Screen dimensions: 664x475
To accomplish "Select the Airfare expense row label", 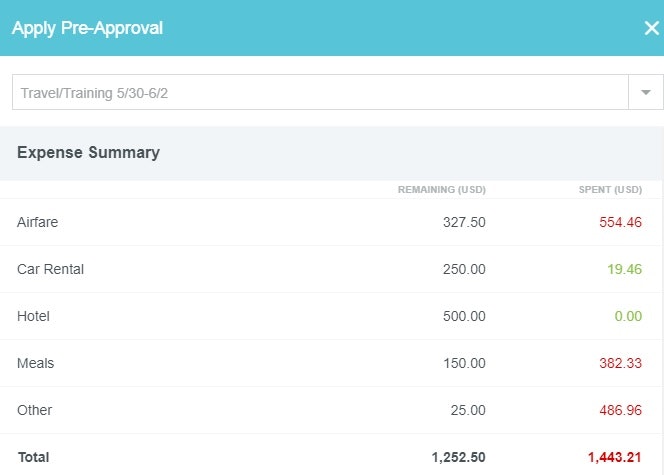I will click(x=38, y=222).
